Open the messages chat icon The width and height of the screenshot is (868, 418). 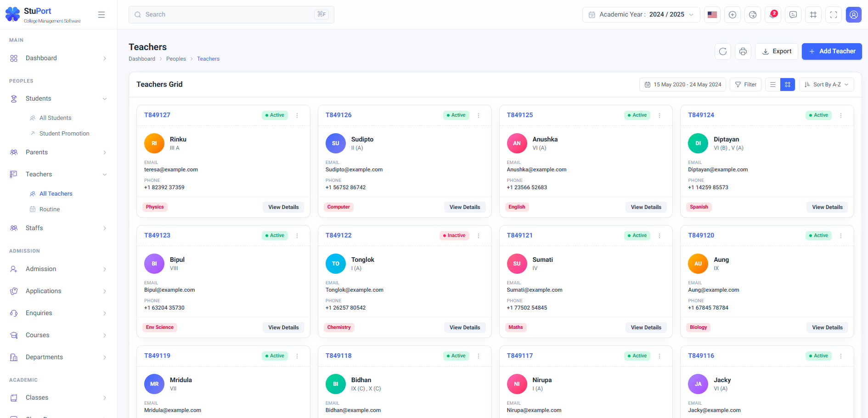793,15
